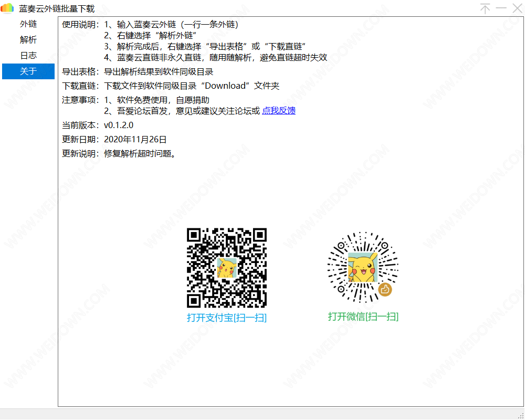Viewport: 525px width, 420px height.
Task: Click the 打开支付宝[扫一扫] label
Action: (227, 318)
